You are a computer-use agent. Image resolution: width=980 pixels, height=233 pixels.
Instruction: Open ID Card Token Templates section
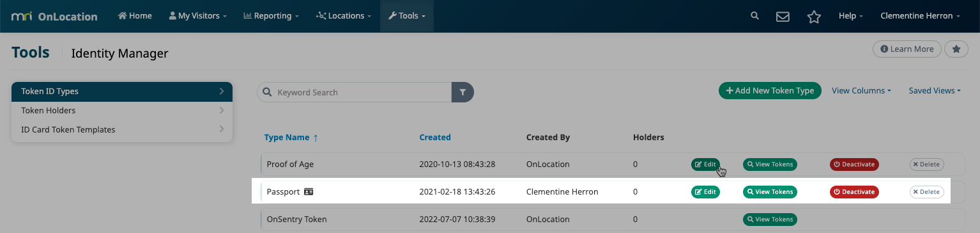point(122,129)
